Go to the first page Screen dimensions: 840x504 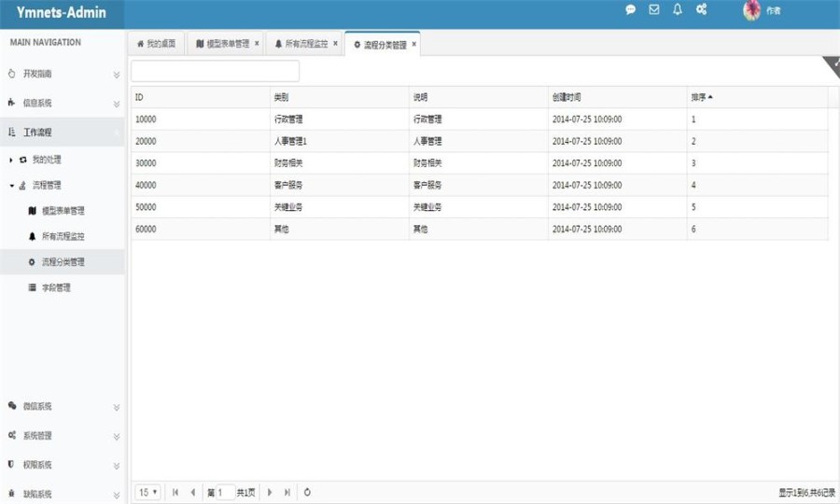coord(175,492)
